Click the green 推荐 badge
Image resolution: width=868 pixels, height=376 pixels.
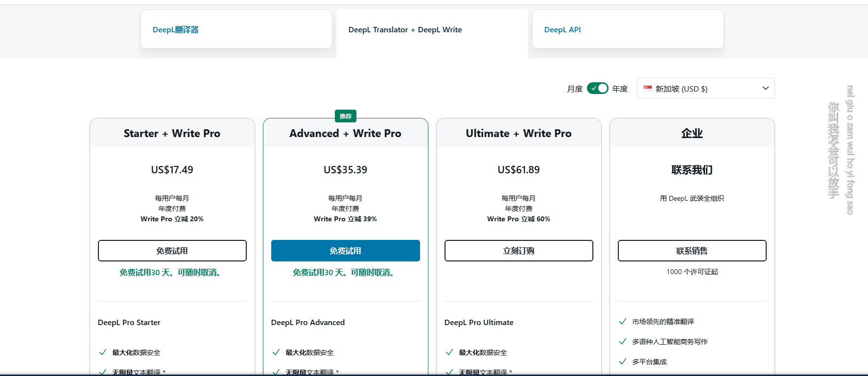click(346, 116)
